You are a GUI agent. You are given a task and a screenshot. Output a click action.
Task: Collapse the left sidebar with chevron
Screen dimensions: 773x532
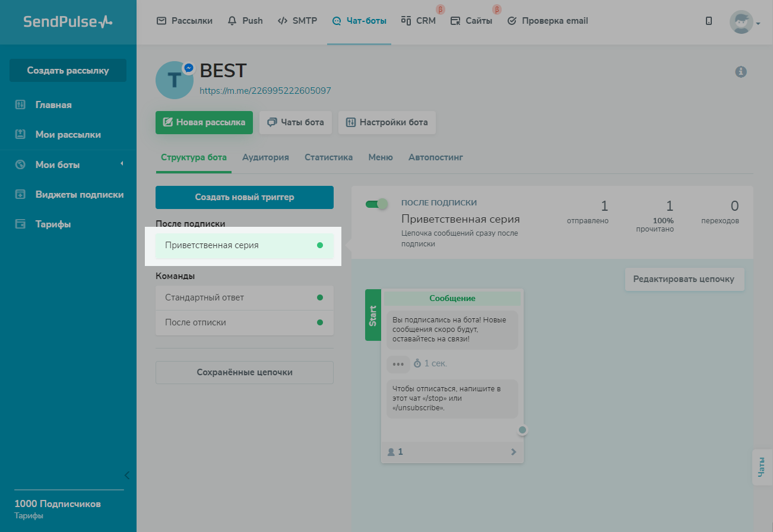[x=126, y=475]
